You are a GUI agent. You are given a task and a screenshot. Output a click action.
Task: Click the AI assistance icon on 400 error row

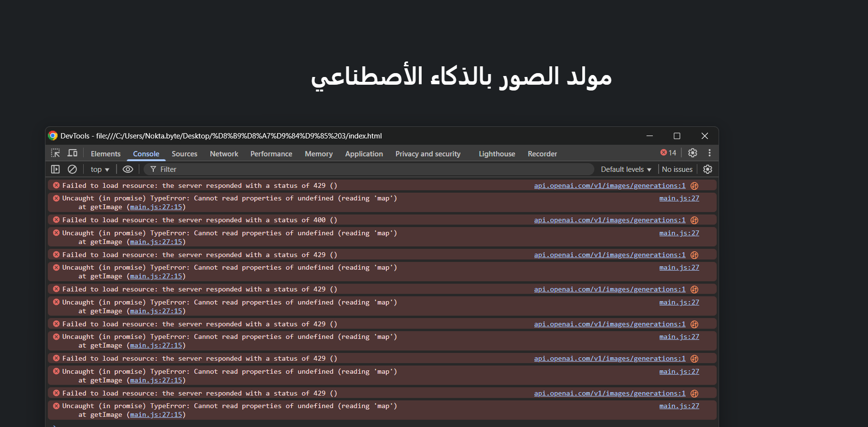694,220
